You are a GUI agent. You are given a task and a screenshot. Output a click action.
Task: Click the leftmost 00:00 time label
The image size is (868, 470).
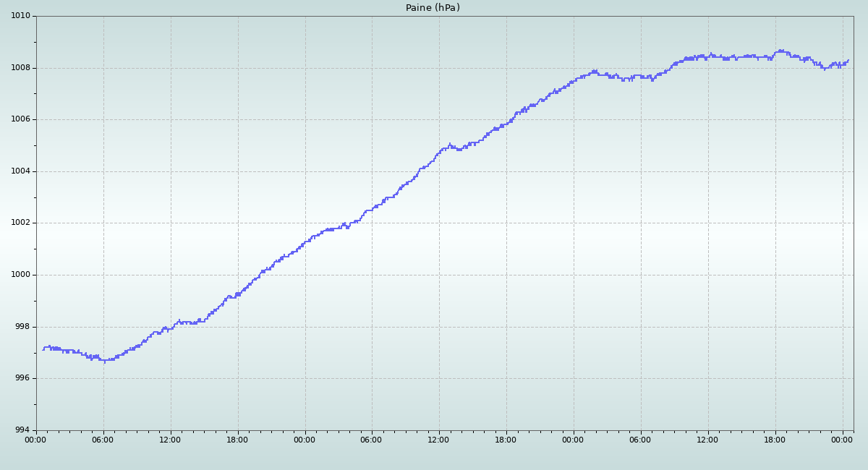(36, 440)
